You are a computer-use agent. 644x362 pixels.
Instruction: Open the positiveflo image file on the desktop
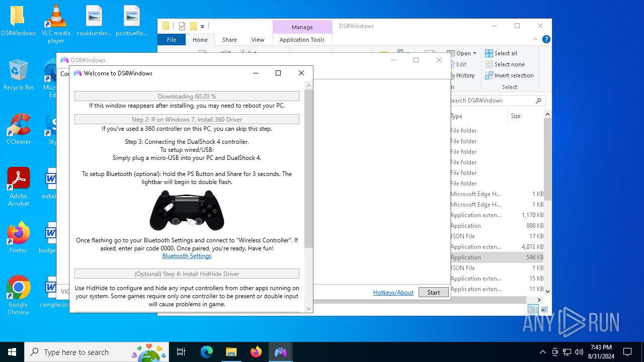tap(132, 21)
